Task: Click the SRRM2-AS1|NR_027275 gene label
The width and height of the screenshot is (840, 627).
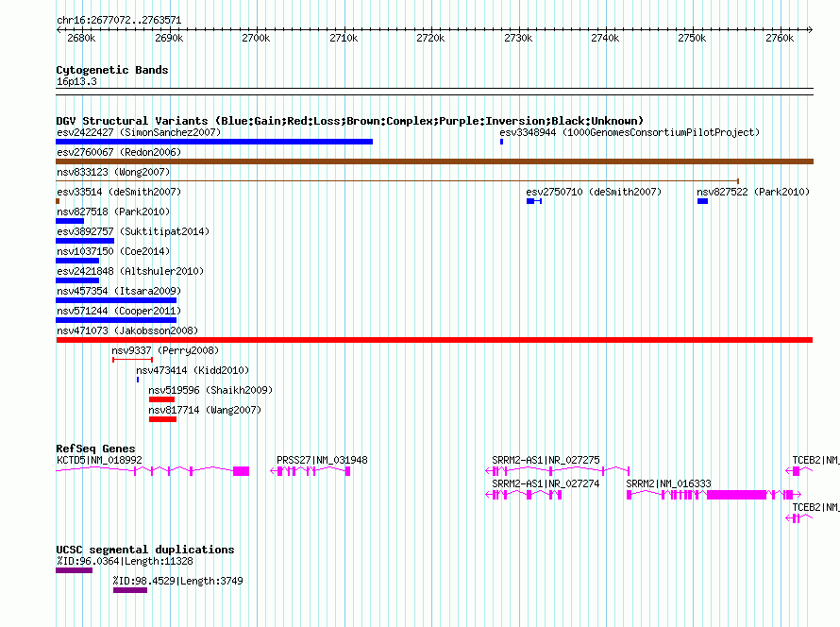Action: (x=546, y=460)
